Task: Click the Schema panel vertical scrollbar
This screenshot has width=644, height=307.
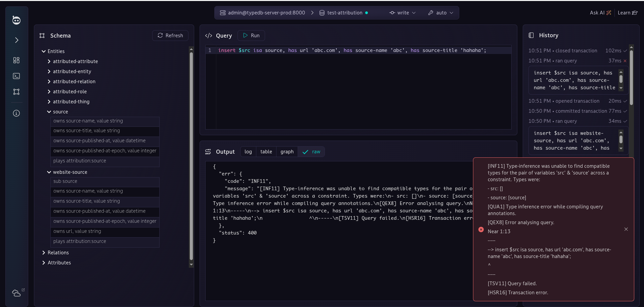Action: tap(191, 156)
